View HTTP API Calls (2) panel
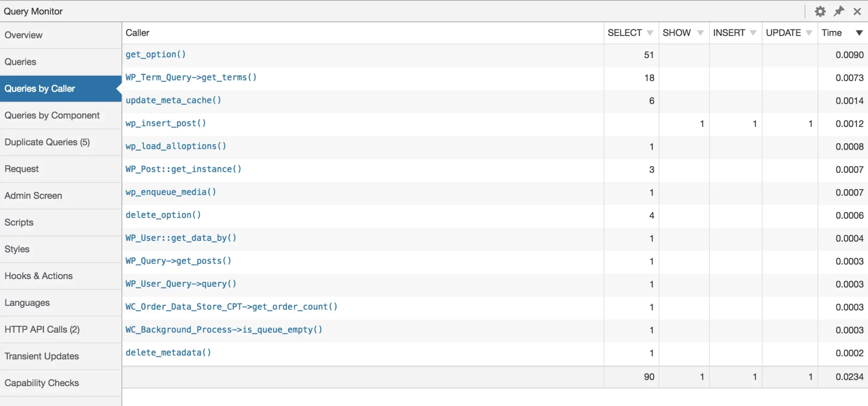This screenshot has width=868, height=406. [42, 330]
